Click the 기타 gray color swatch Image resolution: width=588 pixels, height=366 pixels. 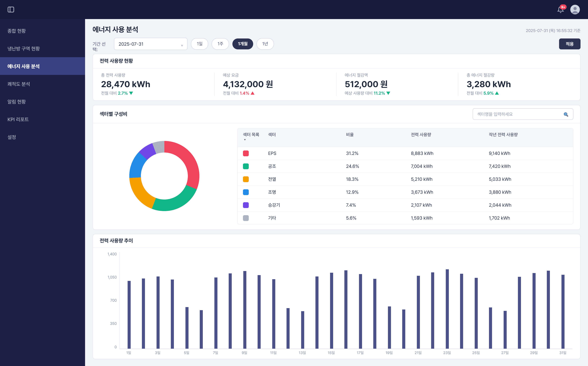pyautogui.click(x=246, y=218)
